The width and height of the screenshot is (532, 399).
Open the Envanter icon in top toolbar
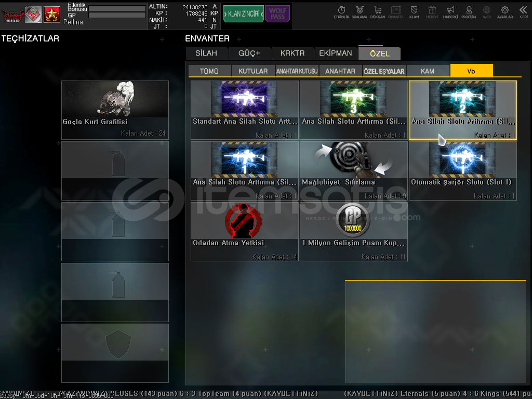pos(395,12)
